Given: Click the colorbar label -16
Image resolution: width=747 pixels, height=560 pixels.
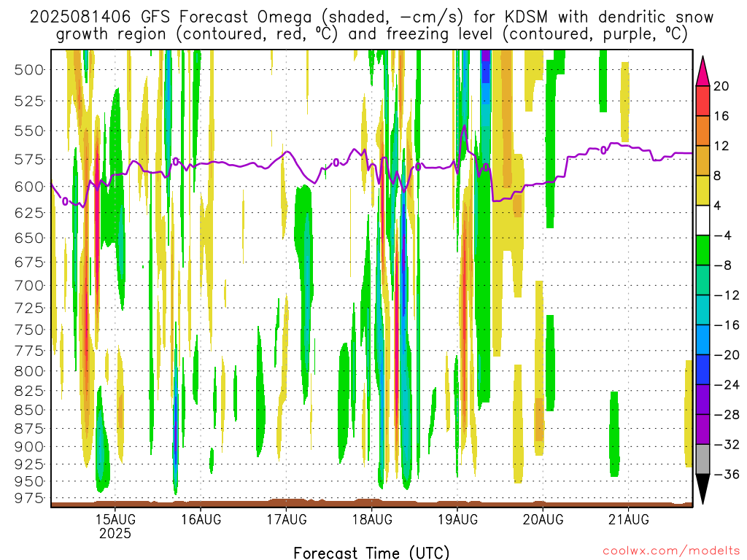Looking at the screenshot, I should coord(727,325).
